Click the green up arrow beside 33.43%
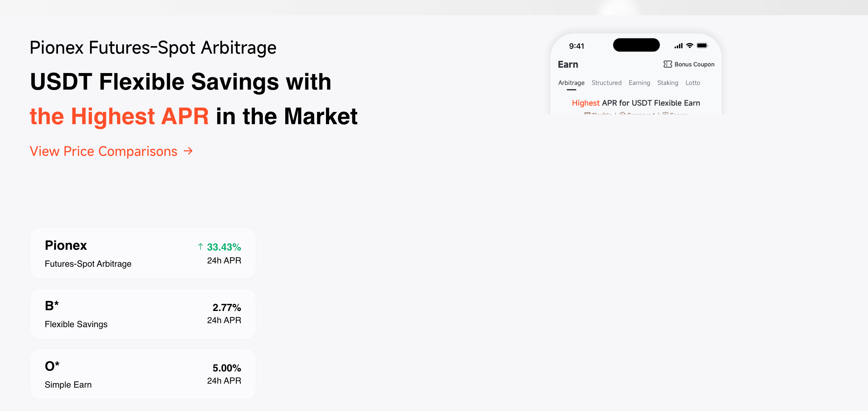 201,247
